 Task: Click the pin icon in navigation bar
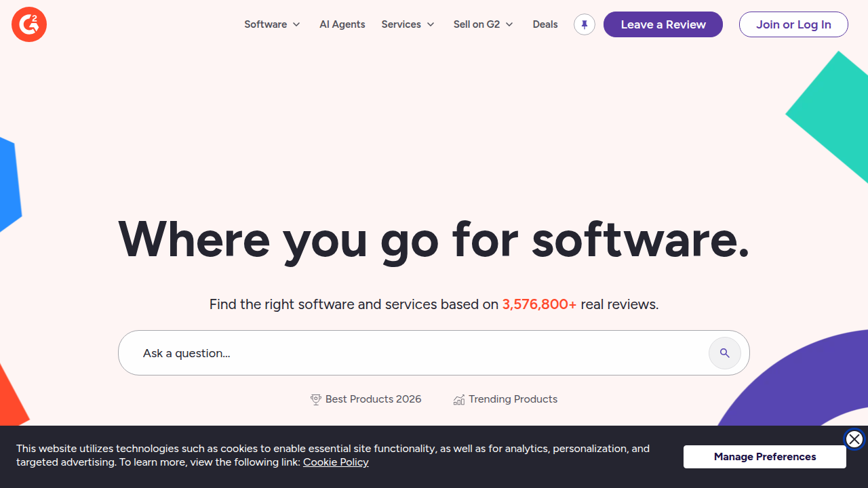tap(585, 24)
